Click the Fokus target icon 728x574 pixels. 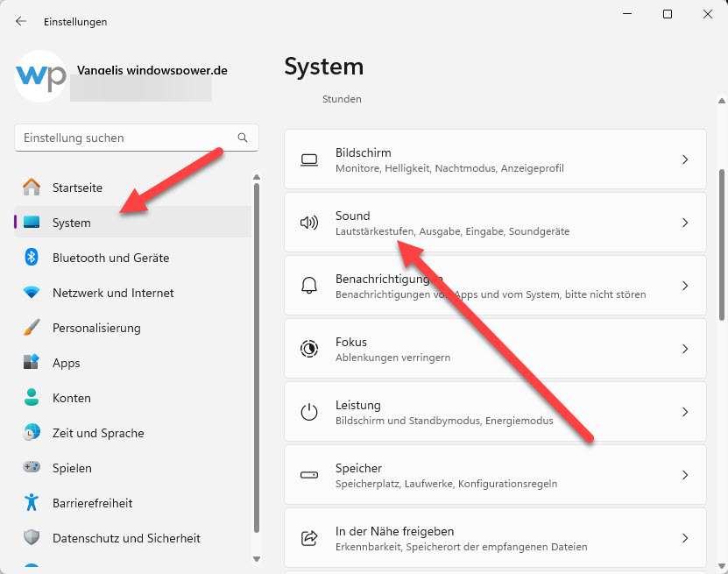click(x=309, y=349)
